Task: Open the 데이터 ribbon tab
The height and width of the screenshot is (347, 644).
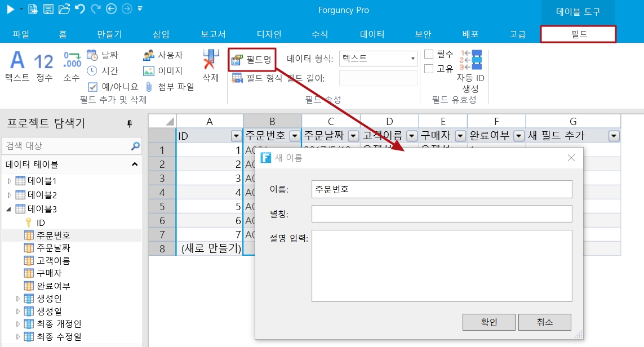Action: pos(372,34)
